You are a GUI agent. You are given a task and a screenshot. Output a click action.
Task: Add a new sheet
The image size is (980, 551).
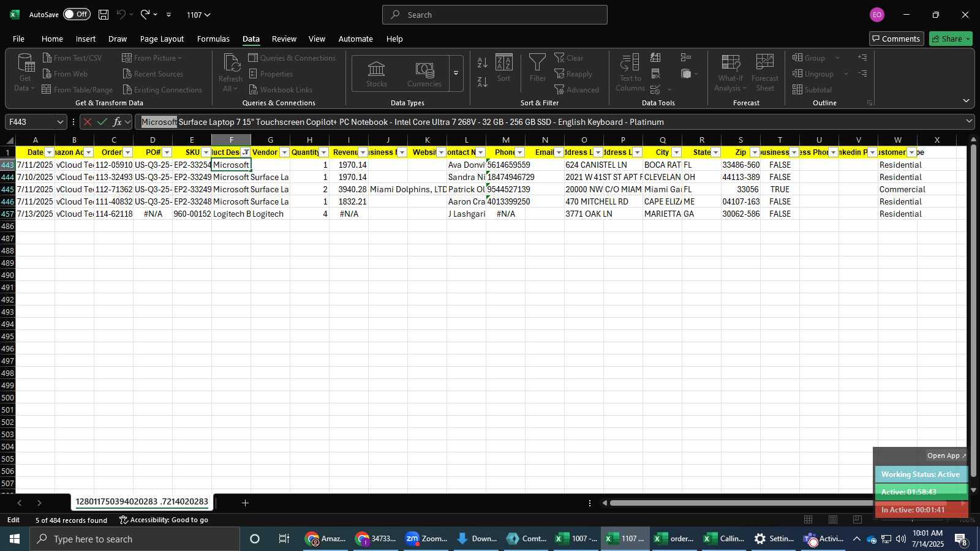click(x=245, y=503)
